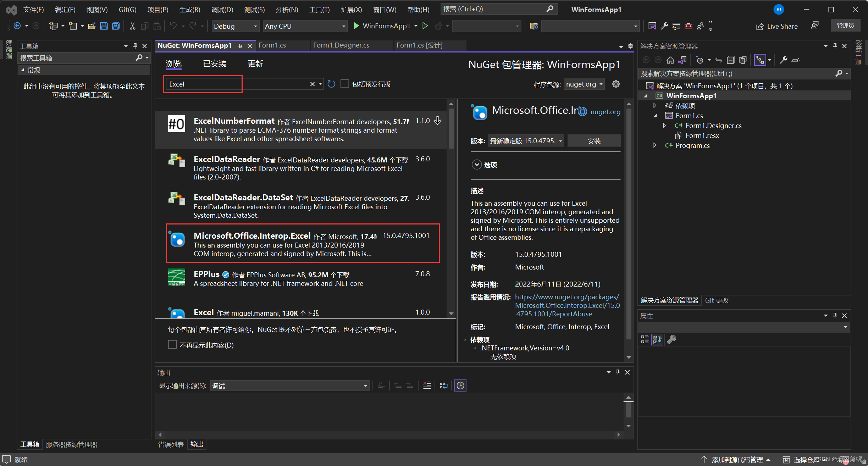Expand Program.cs node in Solution Explorer
This screenshot has height=466, width=868.
pyautogui.click(x=655, y=145)
